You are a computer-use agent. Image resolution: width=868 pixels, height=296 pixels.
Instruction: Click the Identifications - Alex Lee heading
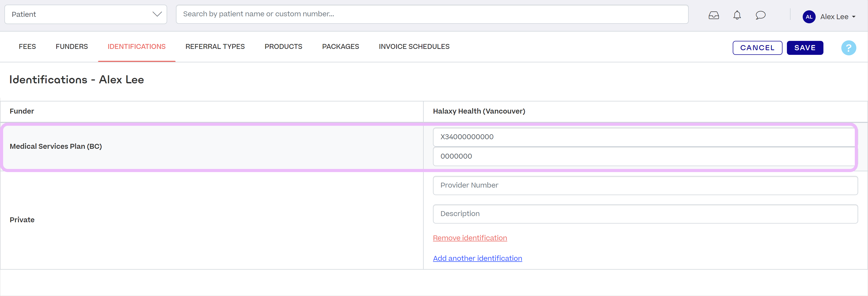[x=76, y=80]
